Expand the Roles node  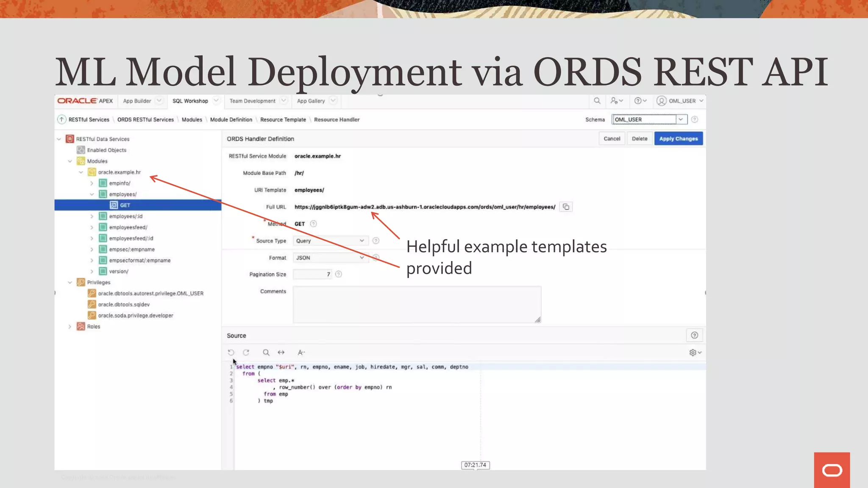70,326
